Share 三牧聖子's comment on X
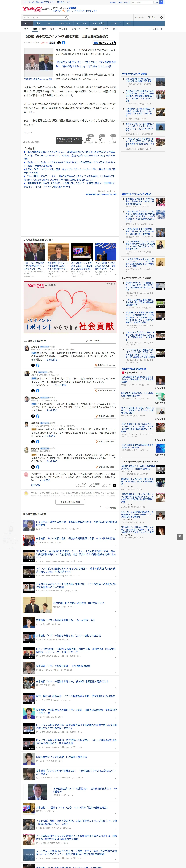This screenshot has width=186, height=868. (33, 365)
